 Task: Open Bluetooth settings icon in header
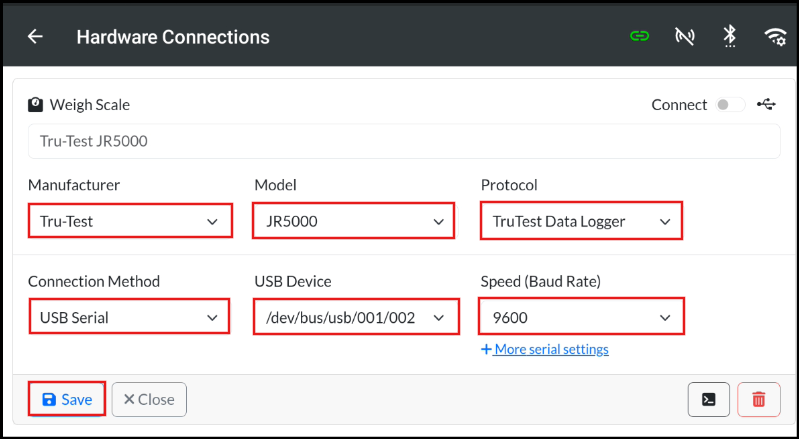tap(730, 37)
